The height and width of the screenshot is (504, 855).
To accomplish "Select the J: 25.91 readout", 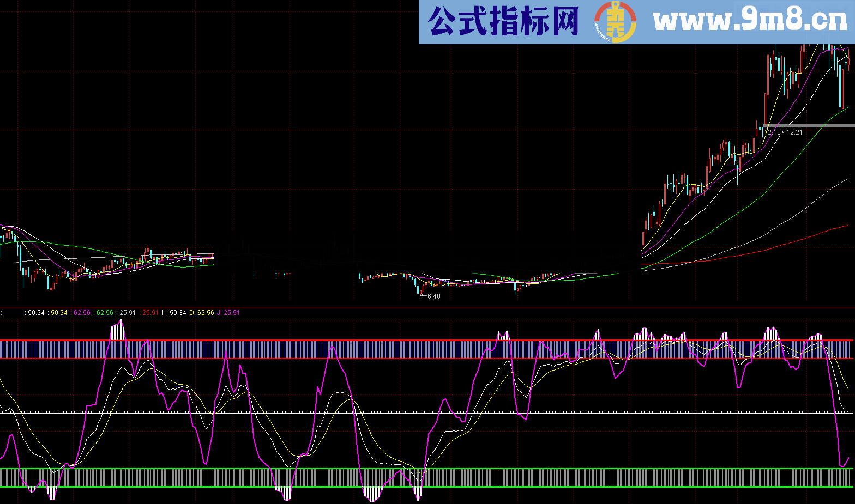I will coord(228,313).
